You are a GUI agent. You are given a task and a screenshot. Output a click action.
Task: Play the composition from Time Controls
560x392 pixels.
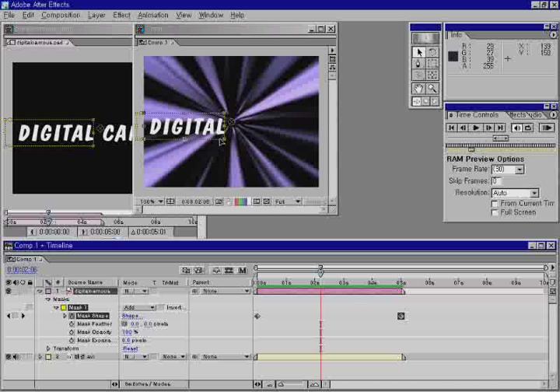476,128
